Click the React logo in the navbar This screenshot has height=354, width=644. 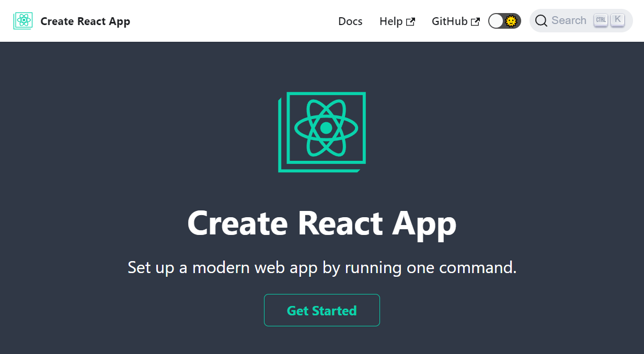[x=23, y=21]
